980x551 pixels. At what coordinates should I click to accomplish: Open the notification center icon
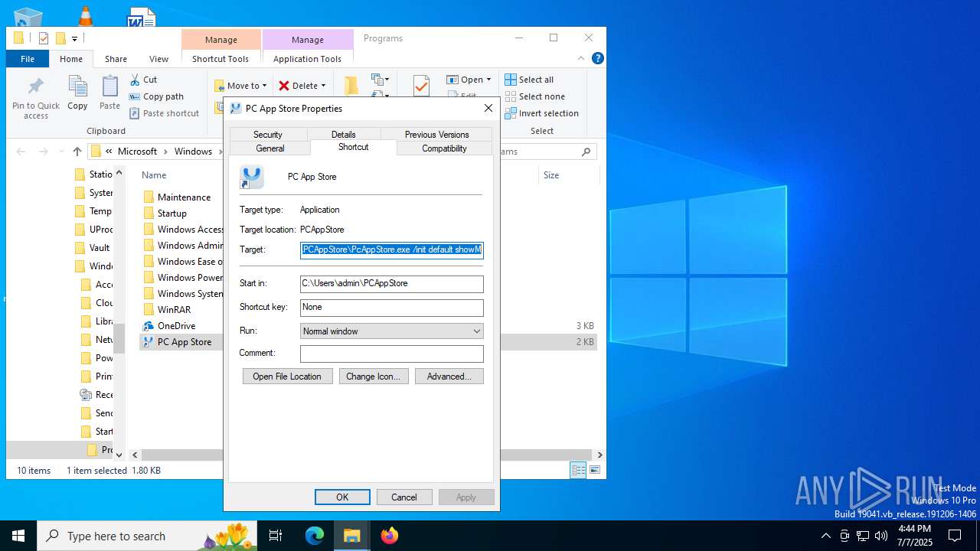(x=955, y=536)
